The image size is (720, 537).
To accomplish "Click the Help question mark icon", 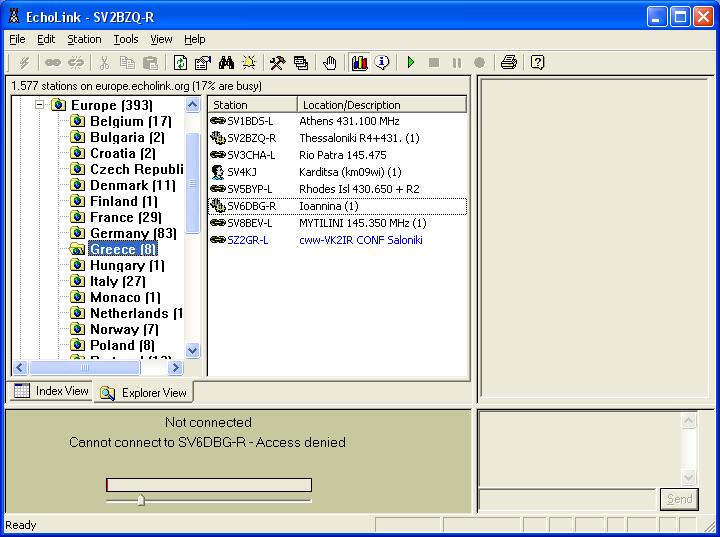I will pyautogui.click(x=537, y=62).
